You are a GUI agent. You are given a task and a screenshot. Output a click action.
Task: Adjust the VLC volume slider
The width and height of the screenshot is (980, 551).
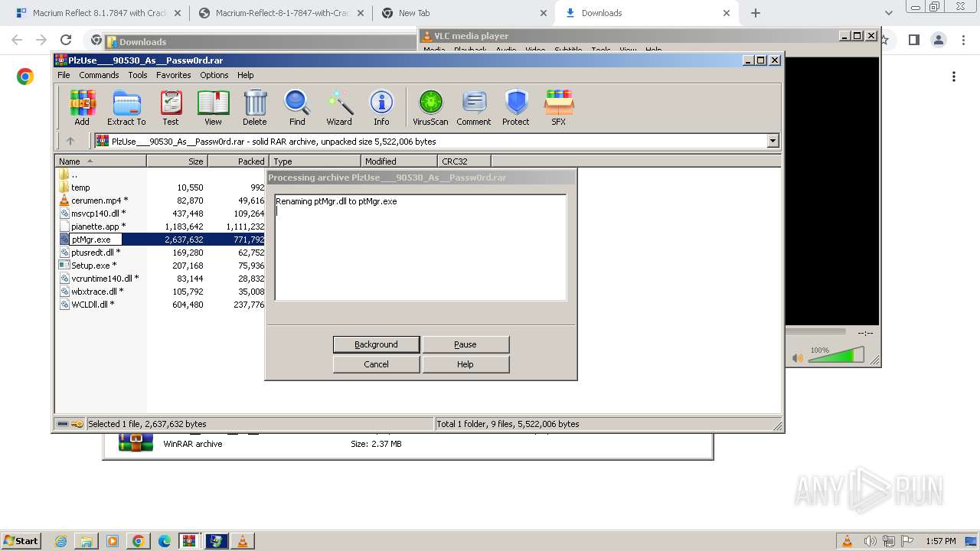click(836, 357)
